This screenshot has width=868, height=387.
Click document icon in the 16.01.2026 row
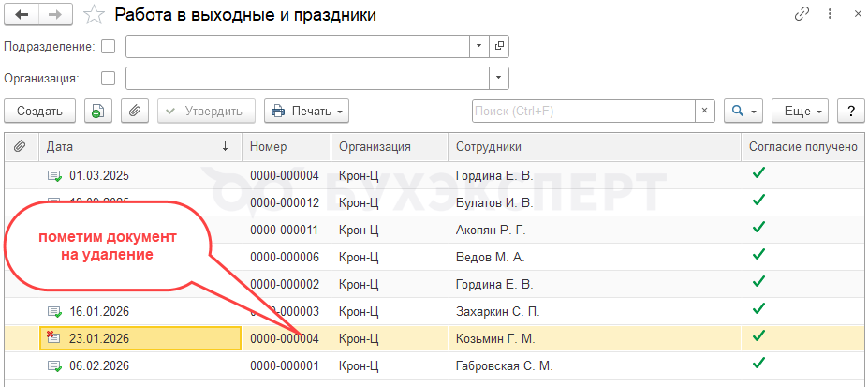coord(54,312)
